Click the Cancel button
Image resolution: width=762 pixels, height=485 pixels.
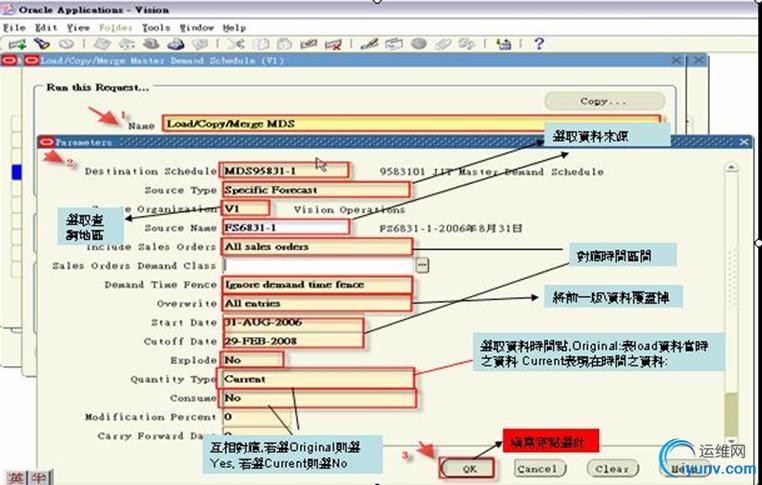coord(539,468)
